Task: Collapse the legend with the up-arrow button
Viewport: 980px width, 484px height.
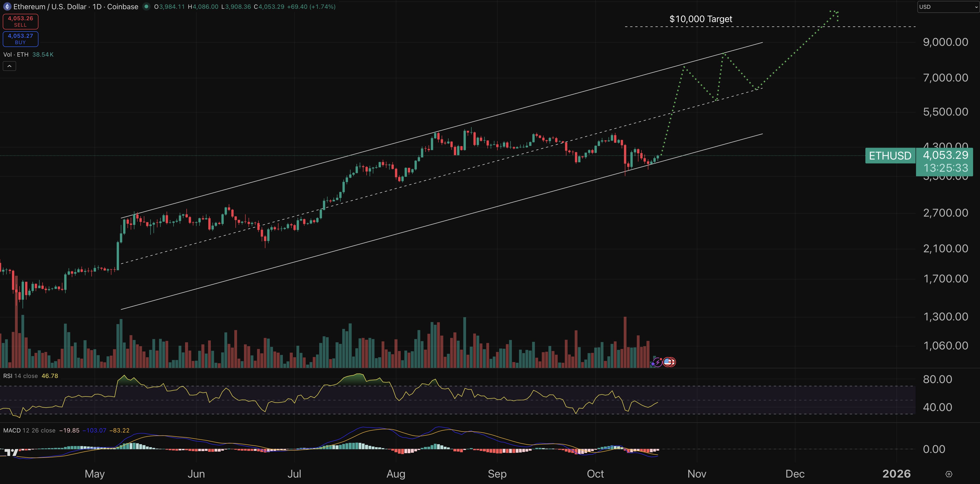Action: tap(9, 65)
